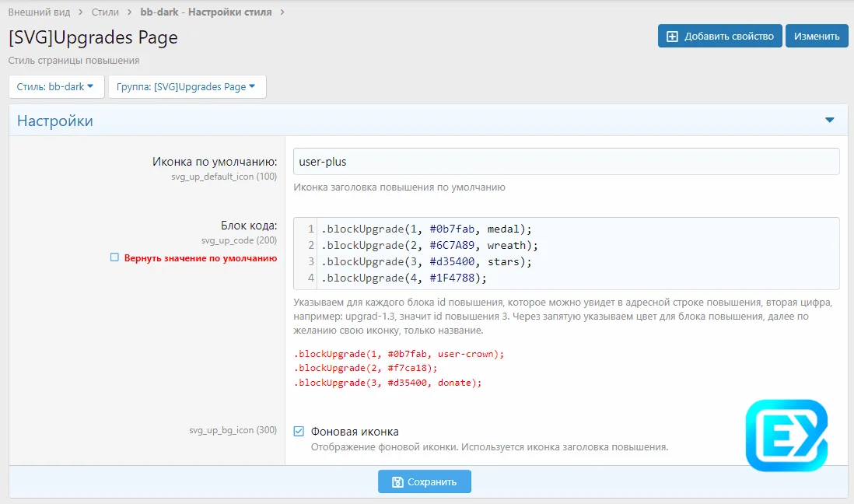Click the Фоновая иконка label text
Image resolution: width=854 pixels, height=504 pixels.
pos(355,432)
